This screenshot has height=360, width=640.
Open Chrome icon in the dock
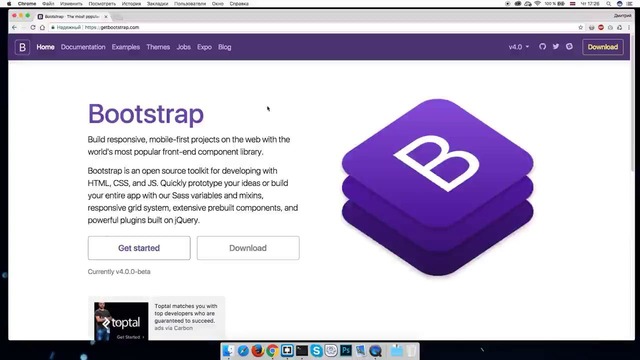pyautogui.click(x=272, y=351)
